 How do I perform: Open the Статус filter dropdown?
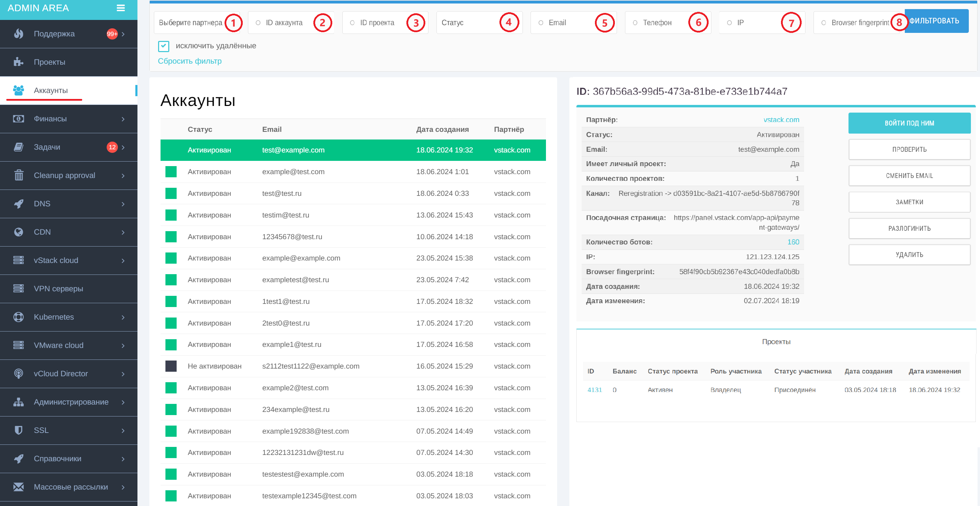click(x=480, y=23)
